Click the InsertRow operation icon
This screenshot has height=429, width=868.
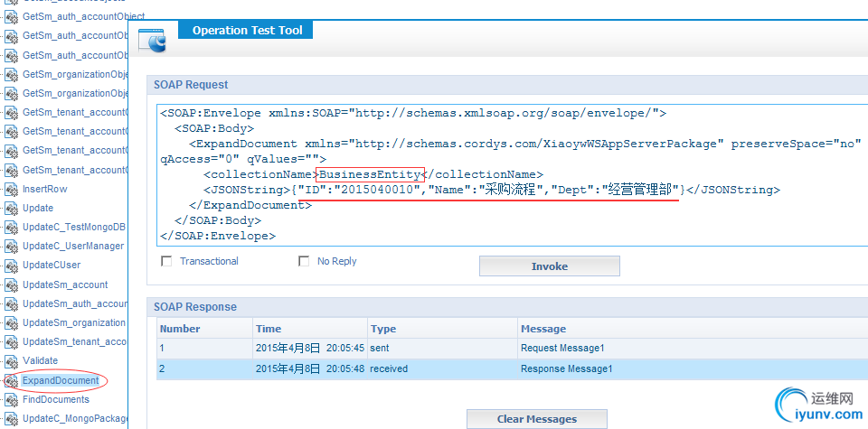click(x=12, y=190)
